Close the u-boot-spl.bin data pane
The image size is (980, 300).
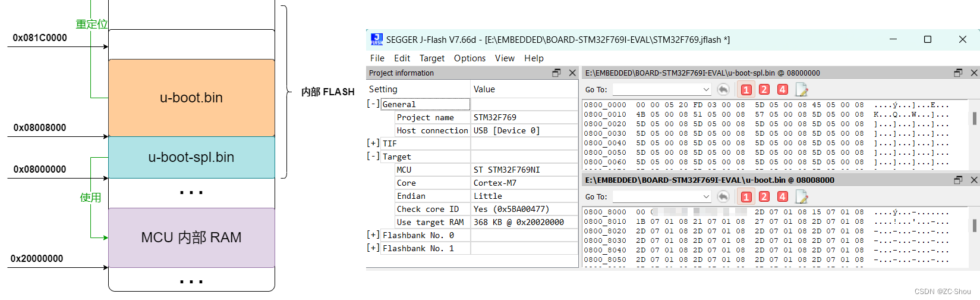(974, 73)
